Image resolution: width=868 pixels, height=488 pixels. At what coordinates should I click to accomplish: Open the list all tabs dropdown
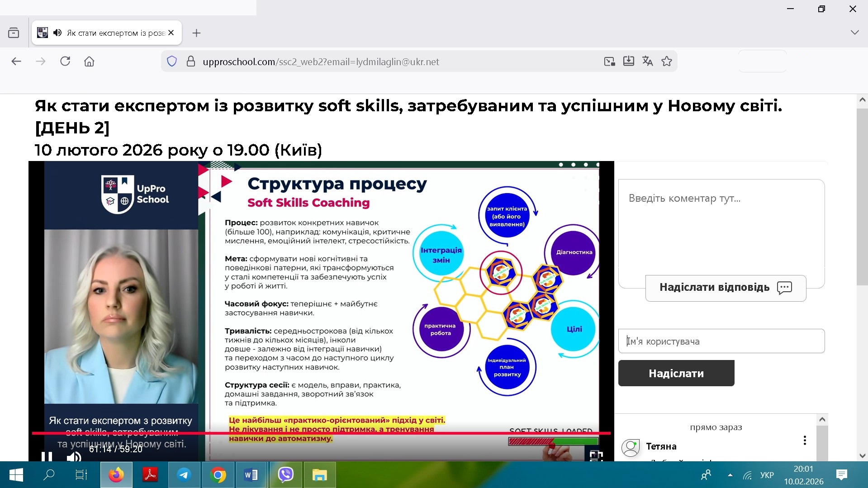coord(854,33)
